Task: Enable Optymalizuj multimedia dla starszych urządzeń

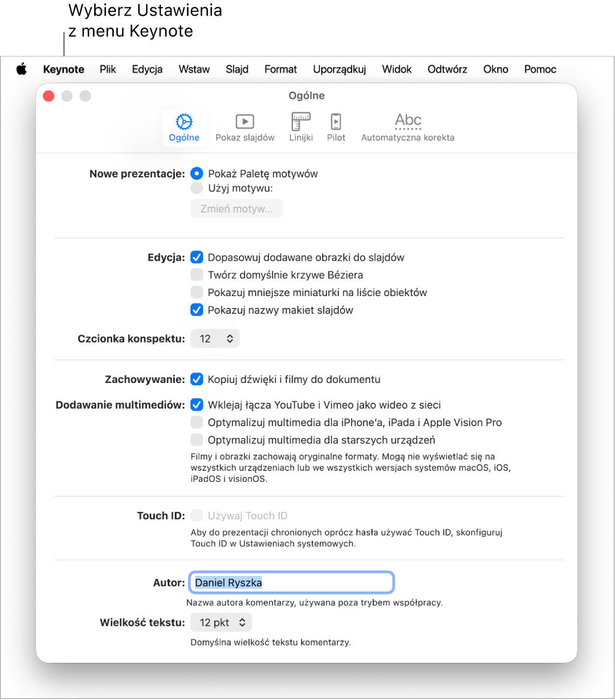Action: pos(196,440)
